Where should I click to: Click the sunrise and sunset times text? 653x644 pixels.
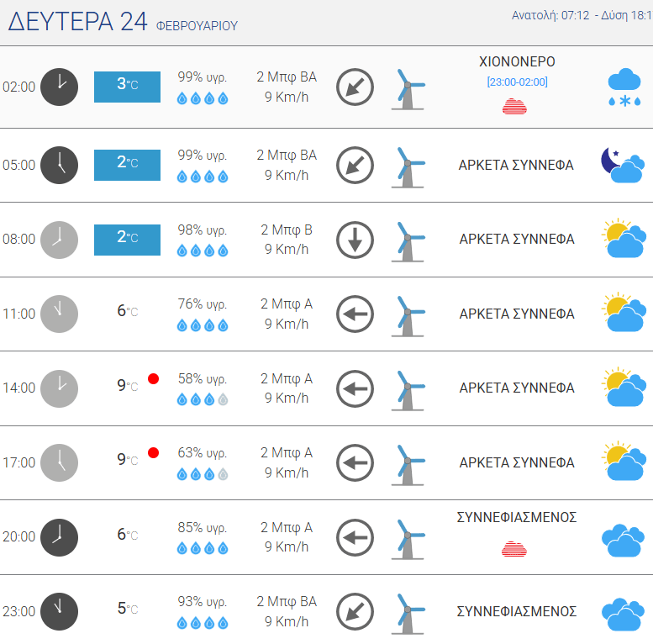click(x=582, y=15)
